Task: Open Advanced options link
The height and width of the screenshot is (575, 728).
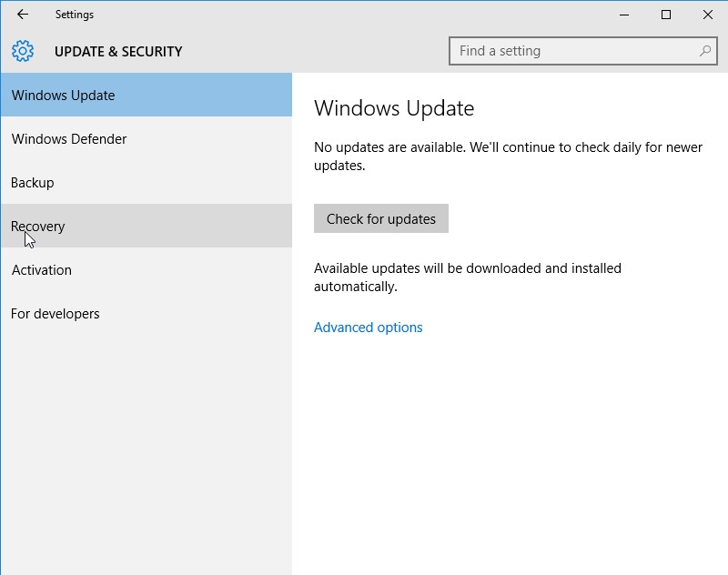Action: pyautogui.click(x=369, y=328)
